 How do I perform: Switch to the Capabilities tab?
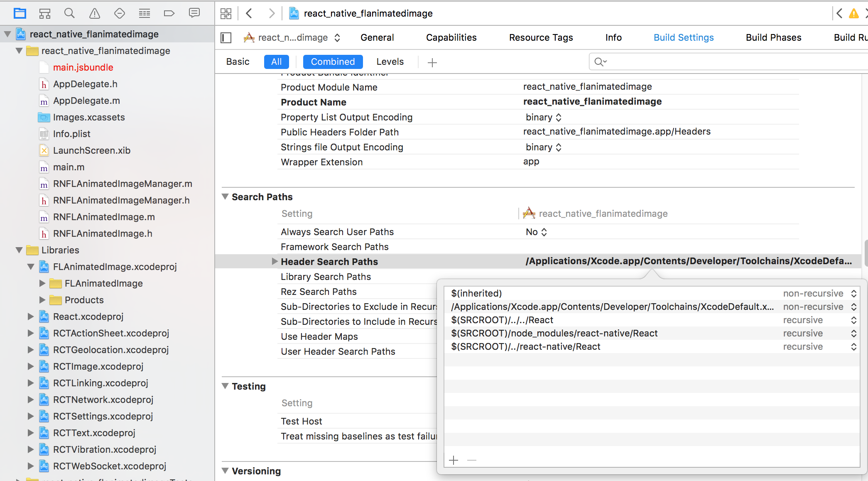coord(451,38)
